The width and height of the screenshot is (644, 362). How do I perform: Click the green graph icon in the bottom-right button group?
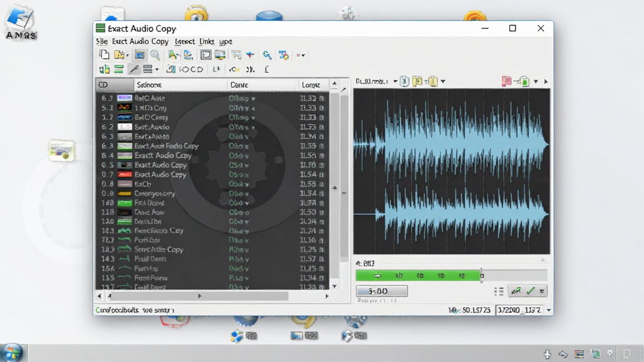[x=516, y=291]
